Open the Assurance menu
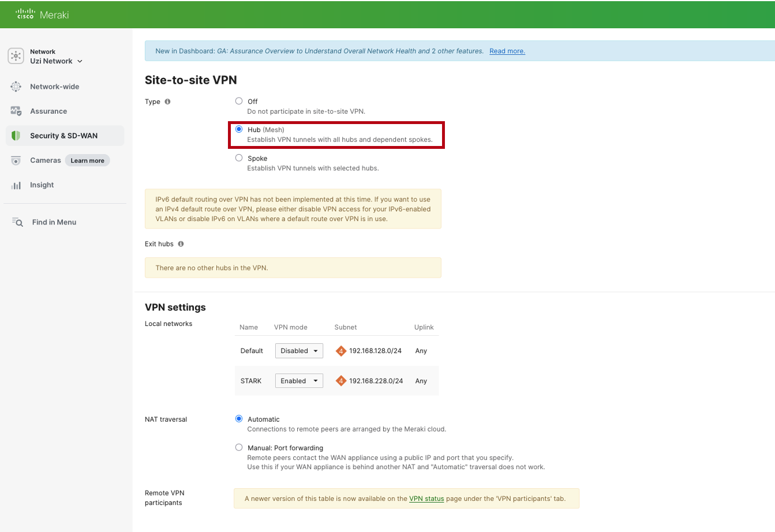Viewport: 775px width, 532px height. [48, 111]
